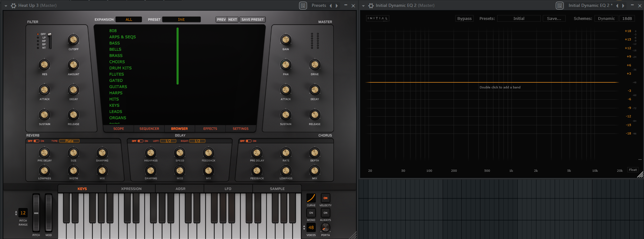Toggle the chorus OFF/ON switch

click(249, 141)
